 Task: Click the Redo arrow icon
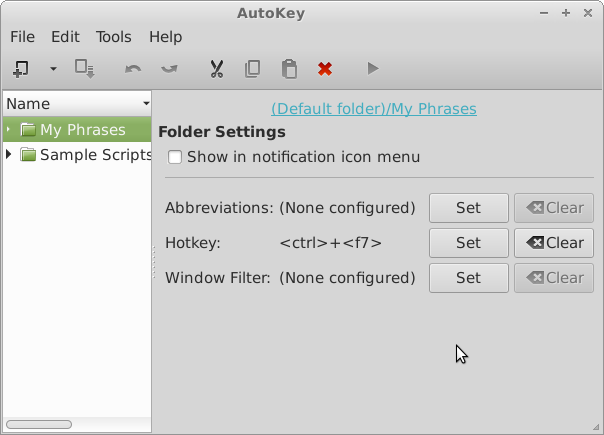coord(169,69)
